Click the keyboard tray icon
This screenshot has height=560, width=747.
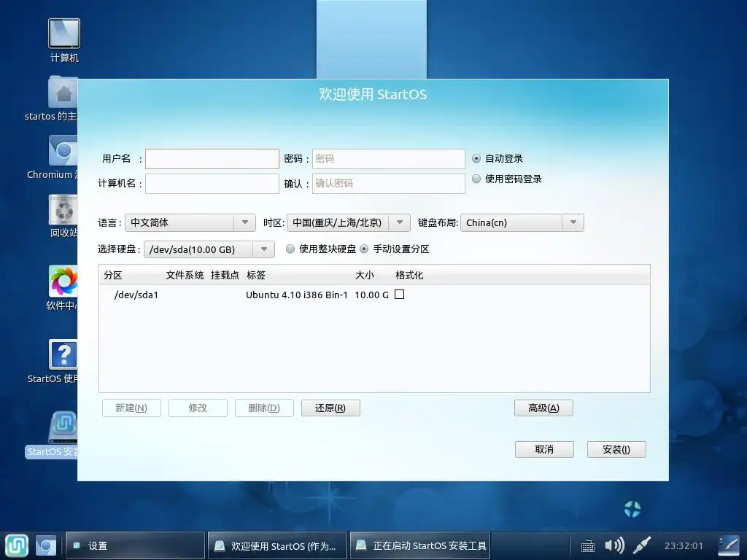(588, 546)
